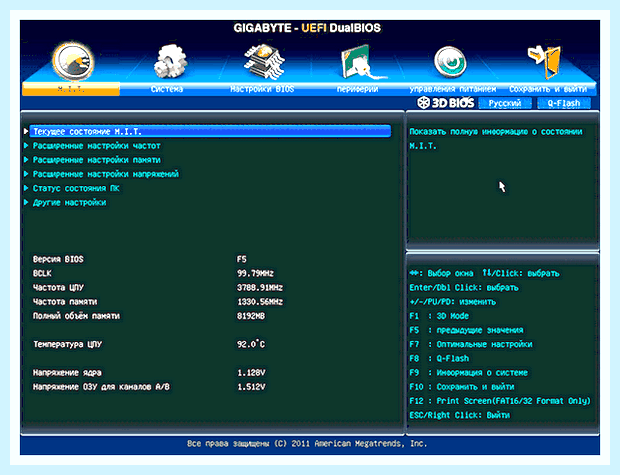Click the Частота ЦПУ label

coord(58,288)
